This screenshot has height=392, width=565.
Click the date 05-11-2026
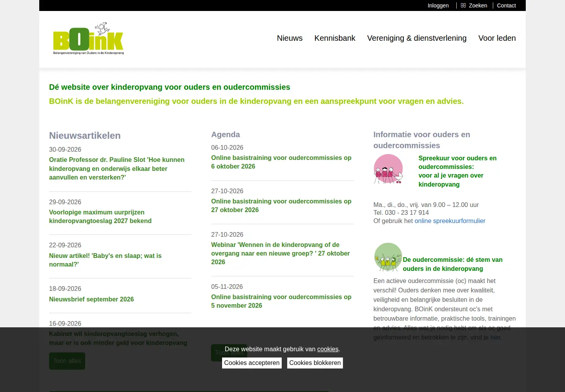[x=227, y=287]
